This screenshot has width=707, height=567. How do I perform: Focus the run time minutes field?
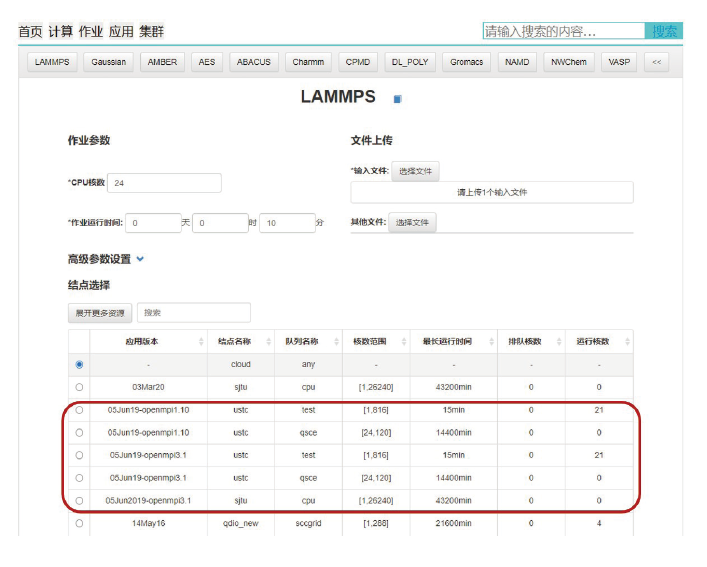(287, 223)
